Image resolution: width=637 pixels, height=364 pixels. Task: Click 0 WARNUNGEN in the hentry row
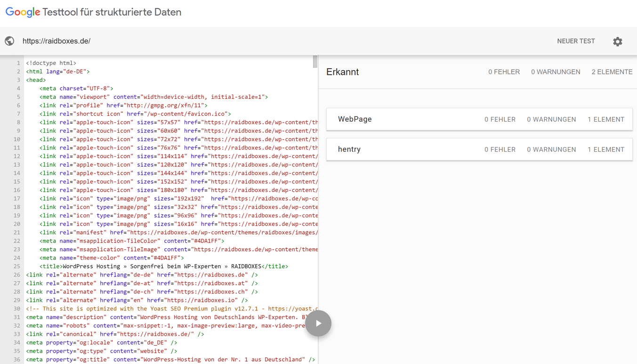pyautogui.click(x=551, y=150)
